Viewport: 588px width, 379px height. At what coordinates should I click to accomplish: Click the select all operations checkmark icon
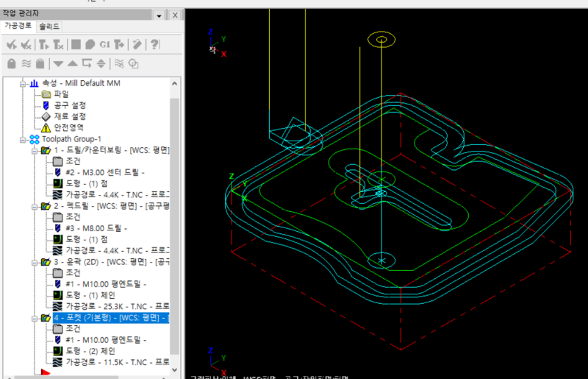12,45
